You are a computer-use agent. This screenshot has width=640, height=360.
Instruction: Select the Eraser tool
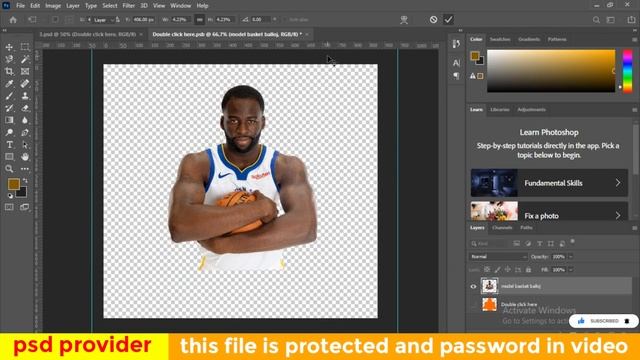25,108
